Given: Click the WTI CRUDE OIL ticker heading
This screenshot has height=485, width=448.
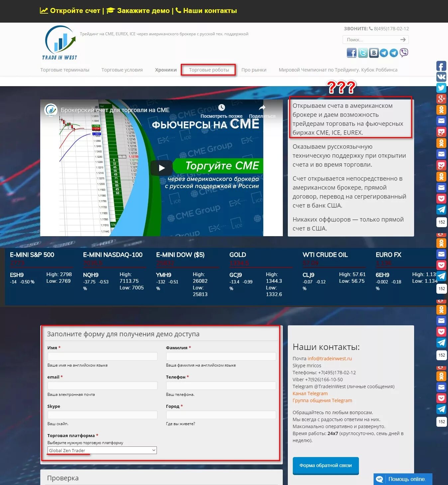Looking at the screenshot, I should [325, 255].
